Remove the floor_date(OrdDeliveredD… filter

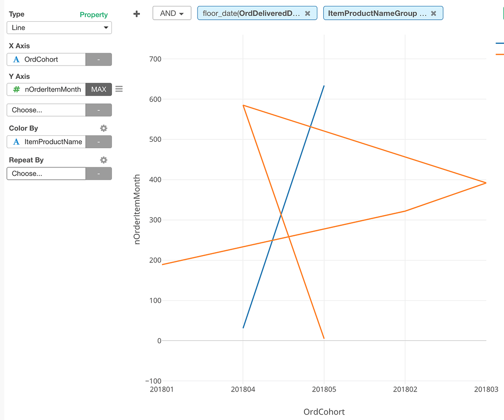click(307, 13)
